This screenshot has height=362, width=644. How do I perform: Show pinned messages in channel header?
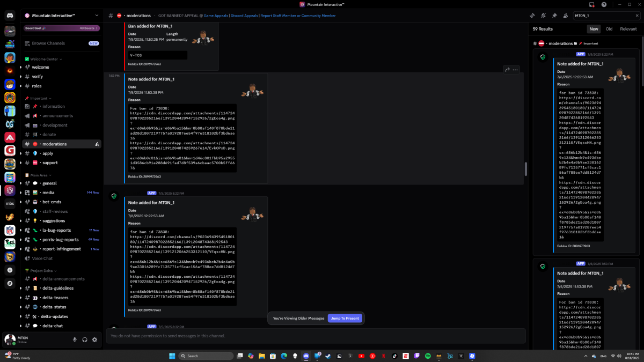(x=554, y=16)
